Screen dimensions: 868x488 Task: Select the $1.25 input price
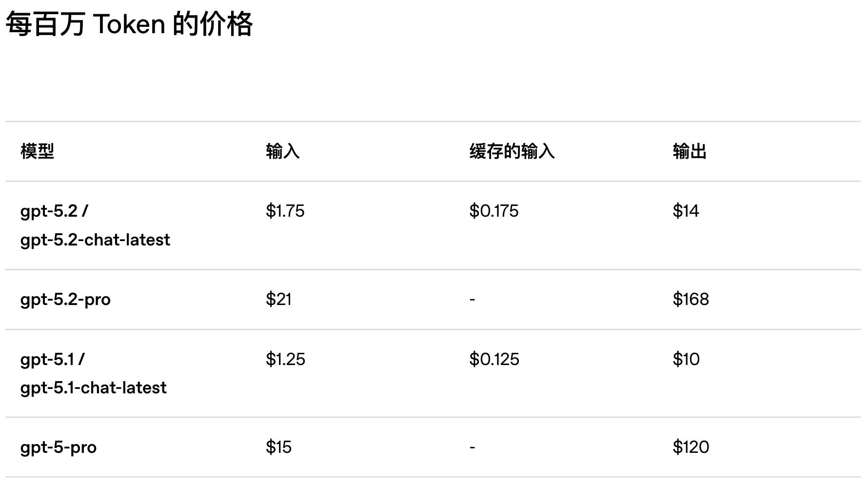coord(285,359)
